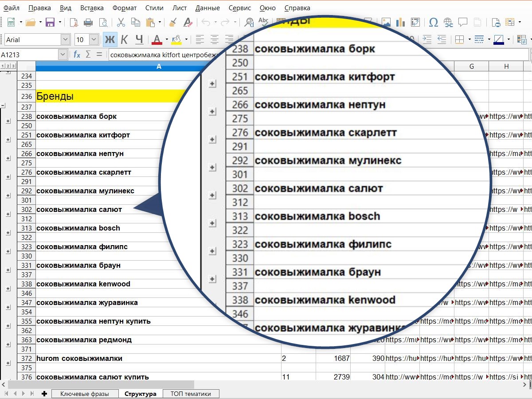The height and width of the screenshot is (399, 532).
Task: Toggle italic formatting К
Action: (125, 39)
